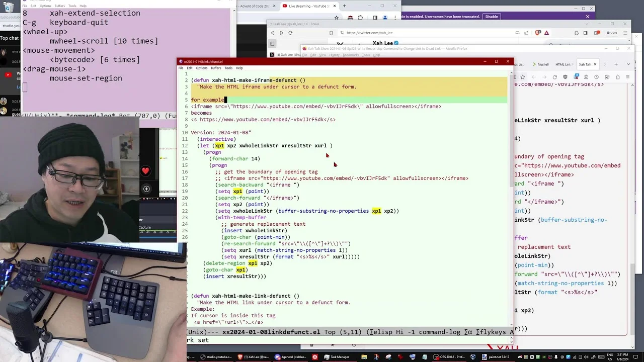Disable the truncated usernames mode in banner
Viewport: 644px width, 362px height.
pyautogui.click(x=492, y=17)
